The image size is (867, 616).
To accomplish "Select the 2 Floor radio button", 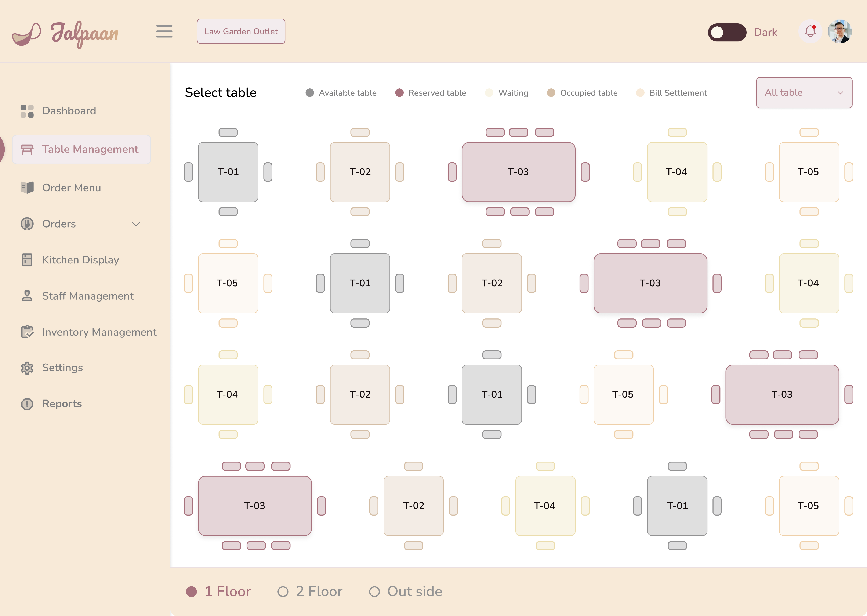I will 283,592.
